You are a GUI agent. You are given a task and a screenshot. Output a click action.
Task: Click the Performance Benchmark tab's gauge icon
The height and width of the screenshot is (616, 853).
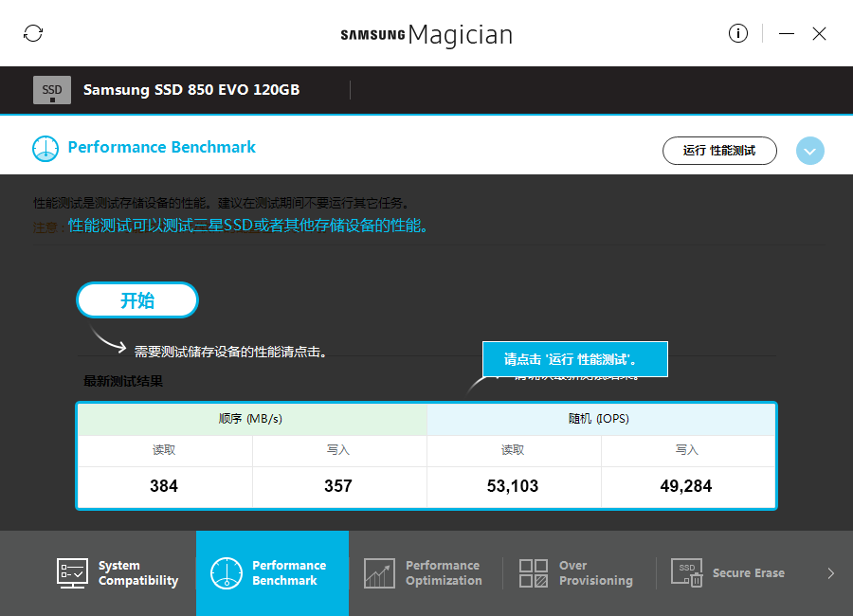[227, 573]
